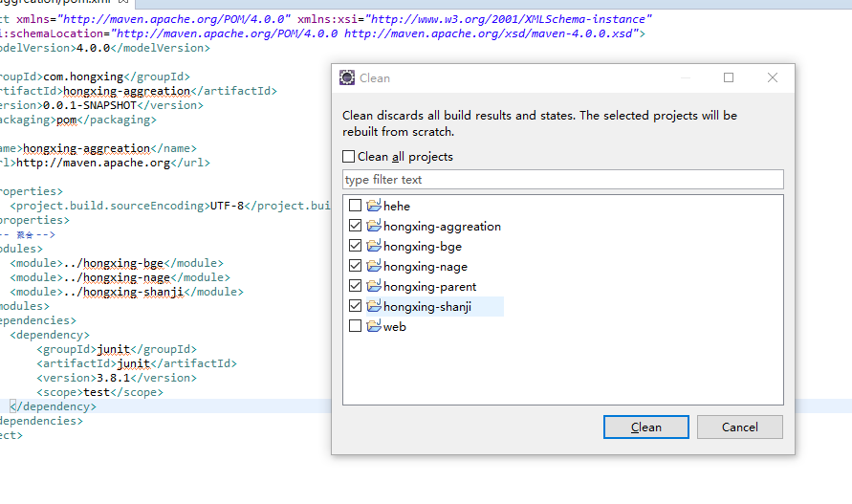This screenshot has height=504, width=852.
Task: Click 'http://maven.apache.org' url text in editor
Action: (x=94, y=163)
